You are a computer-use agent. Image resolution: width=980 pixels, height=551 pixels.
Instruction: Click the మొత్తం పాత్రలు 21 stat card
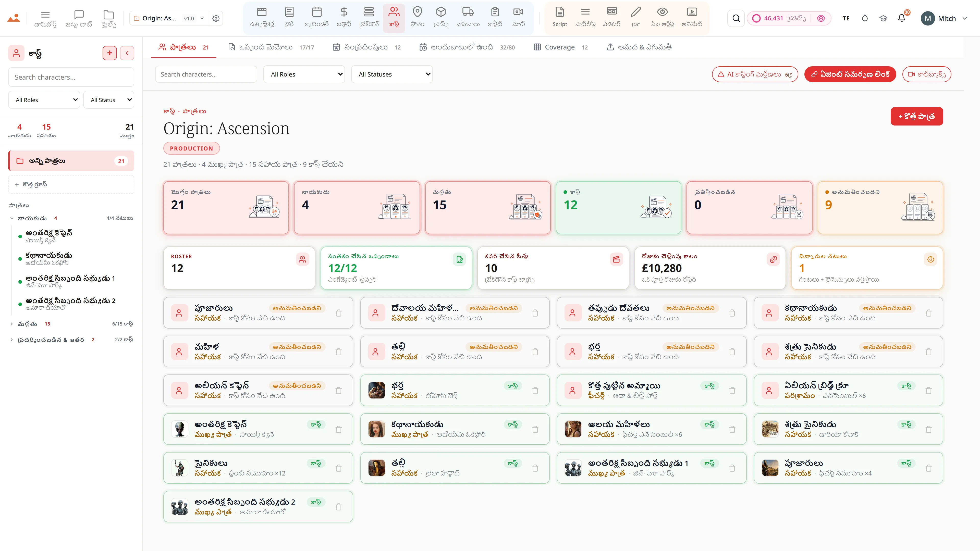tap(226, 207)
